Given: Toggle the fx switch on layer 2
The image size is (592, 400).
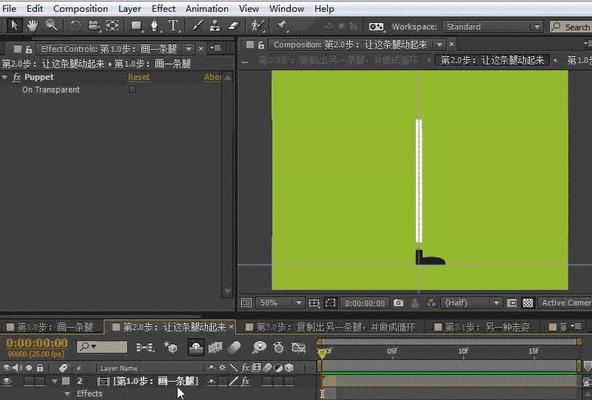Looking at the screenshot, I should click(x=245, y=381).
